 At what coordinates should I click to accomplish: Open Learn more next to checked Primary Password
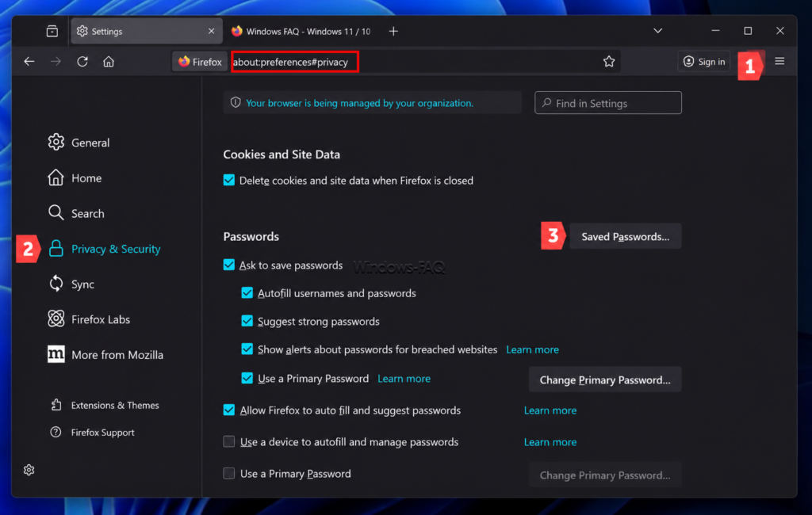(x=404, y=379)
